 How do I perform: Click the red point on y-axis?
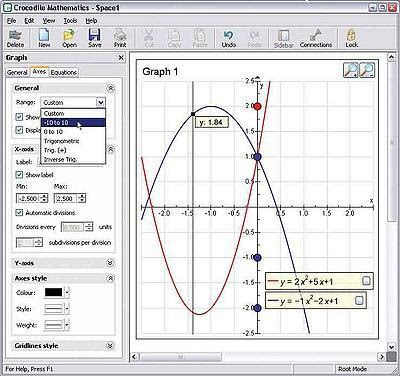tap(257, 106)
